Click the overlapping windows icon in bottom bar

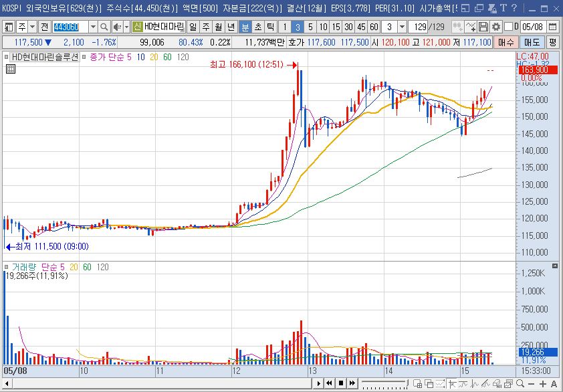[429, 384]
